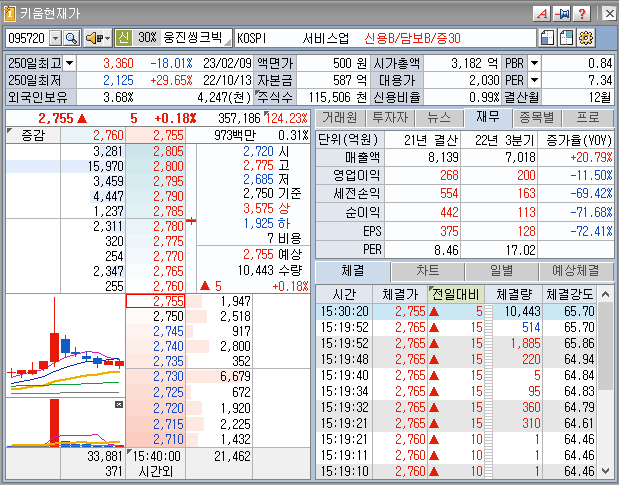Switch to the 차트 tab
Image resolution: width=619 pixels, height=485 pixels.
[x=428, y=271]
